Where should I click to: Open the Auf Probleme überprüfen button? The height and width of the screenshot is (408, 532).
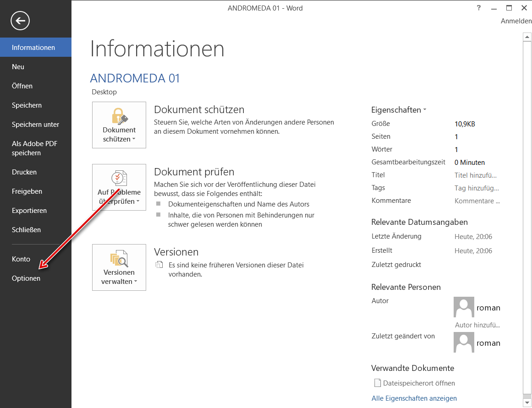119,187
